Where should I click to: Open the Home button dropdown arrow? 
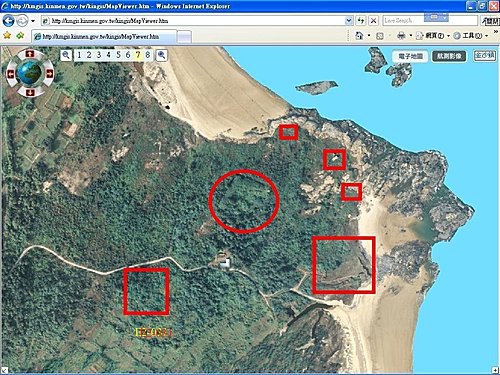tap(369, 35)
